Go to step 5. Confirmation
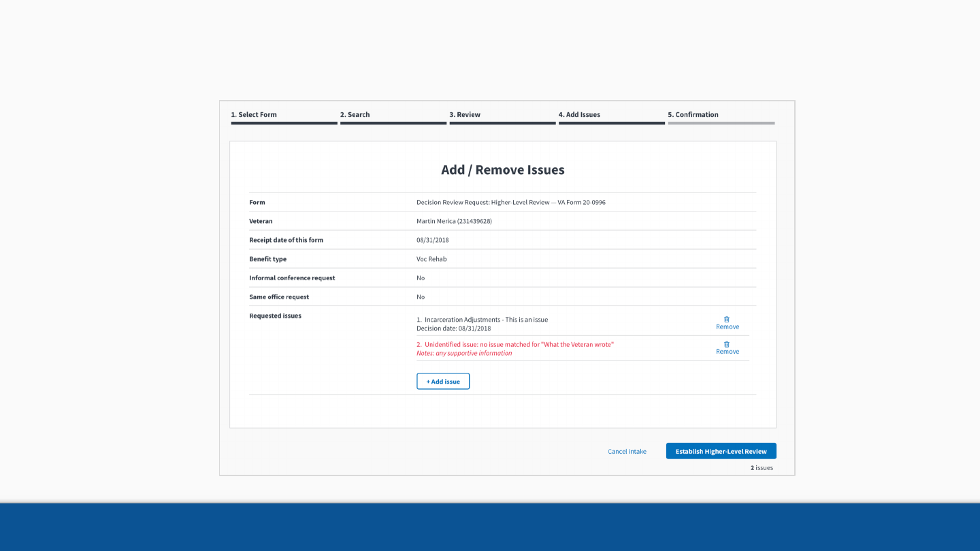The height and width of the screenshot is (551, 980). pyautogui.click(x=721, y=117)
